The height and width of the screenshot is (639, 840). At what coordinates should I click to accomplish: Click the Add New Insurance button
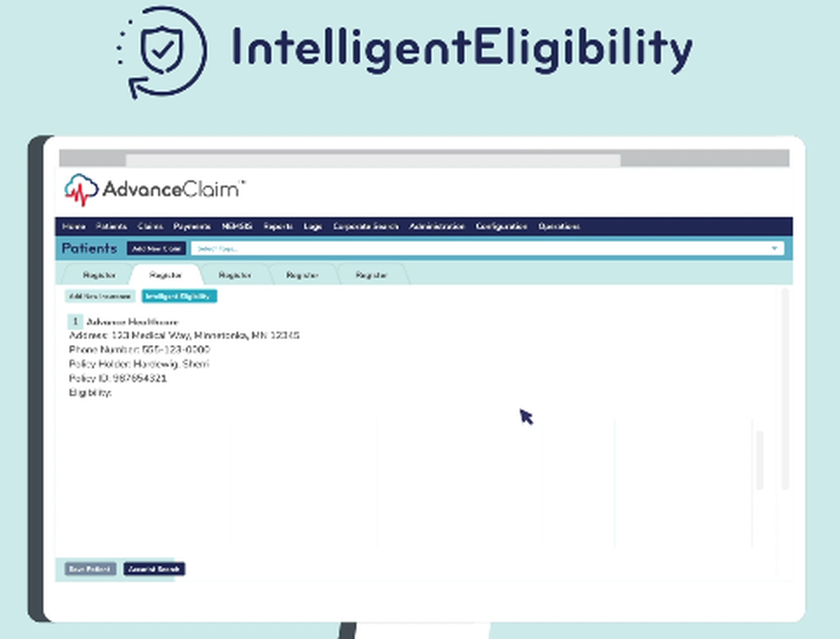click(x=99, y=296)
